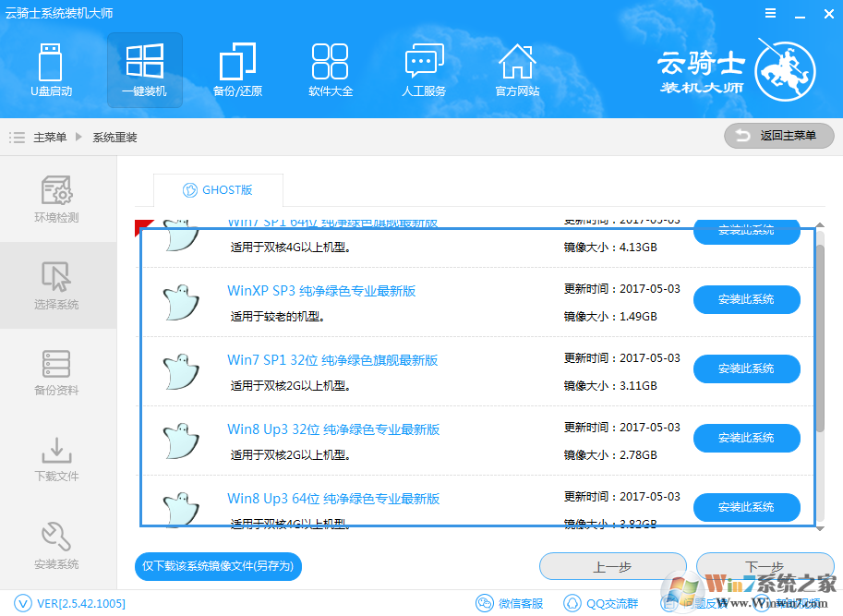Click 仅下载该系统镜像文件(另存为) button

[218, 565]
